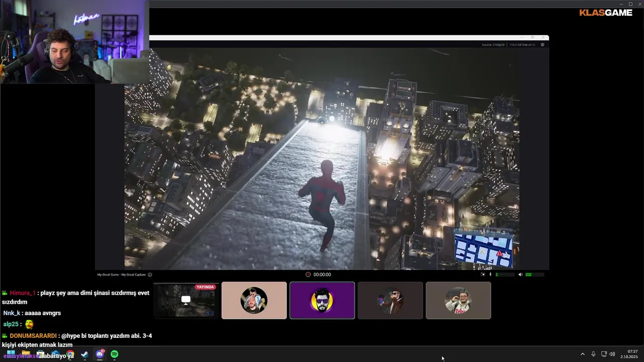Open Google Chrome from taskbar
Screen dimensions: 644x362
coord(70,354)
